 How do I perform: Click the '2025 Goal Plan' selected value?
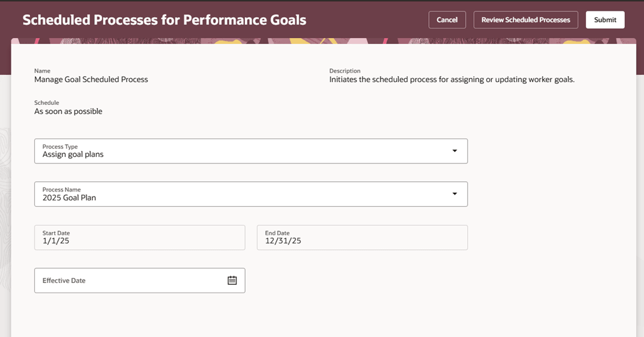pyautogui.click(x=69, y=198)
